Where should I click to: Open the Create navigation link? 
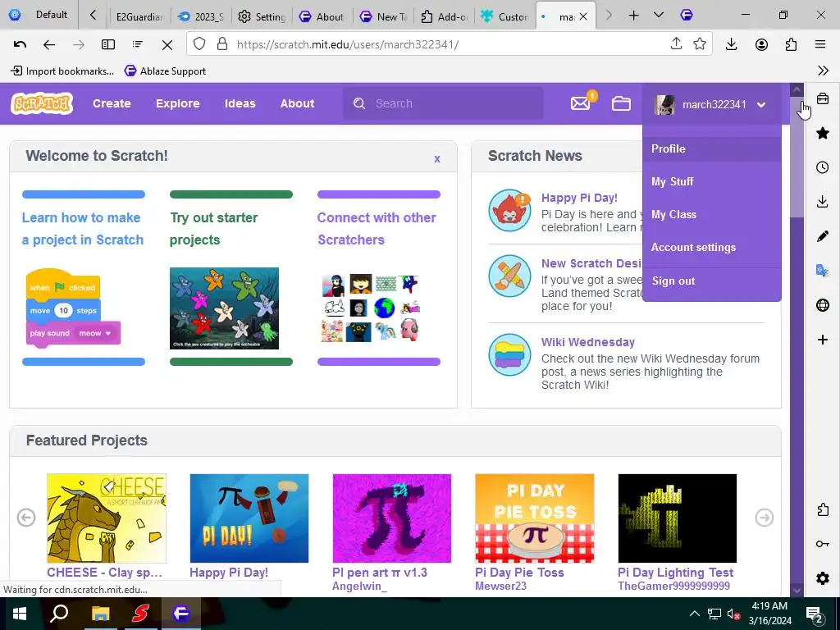click(112, 103)
